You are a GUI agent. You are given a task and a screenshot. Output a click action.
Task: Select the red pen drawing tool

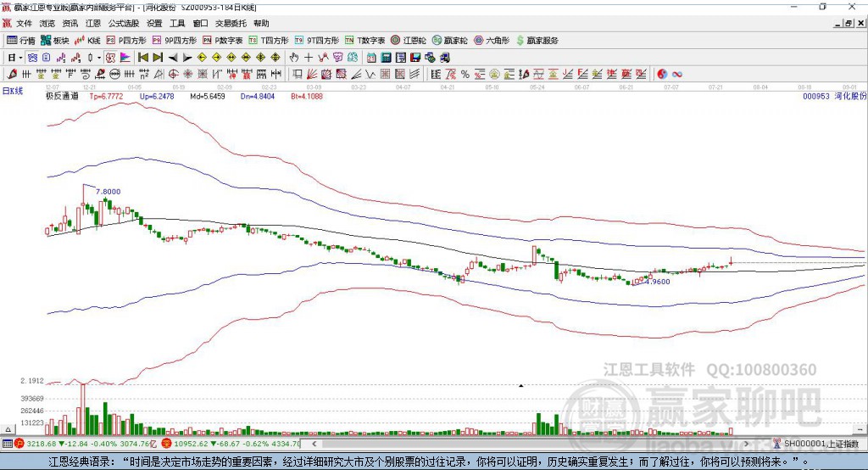coord(12,74)
